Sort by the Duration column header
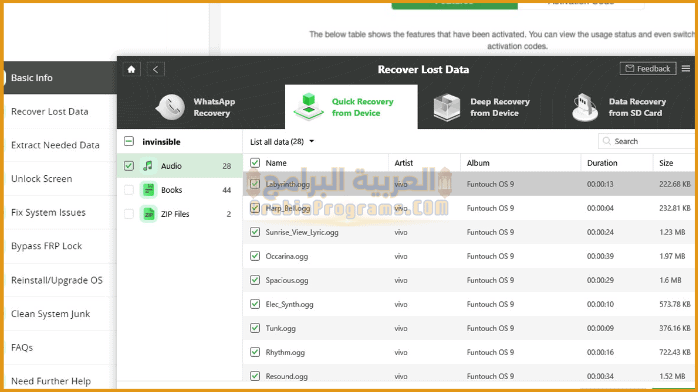 click(x=602, y=163)
